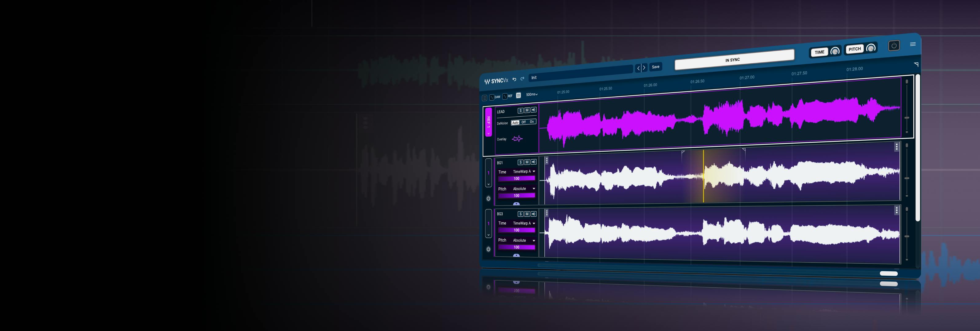Adjust BG1 Time amount slider

point(516,178)
